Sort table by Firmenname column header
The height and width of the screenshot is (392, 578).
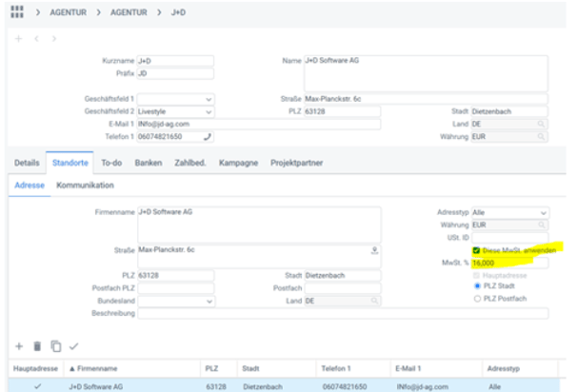click(x=132, y=368)
